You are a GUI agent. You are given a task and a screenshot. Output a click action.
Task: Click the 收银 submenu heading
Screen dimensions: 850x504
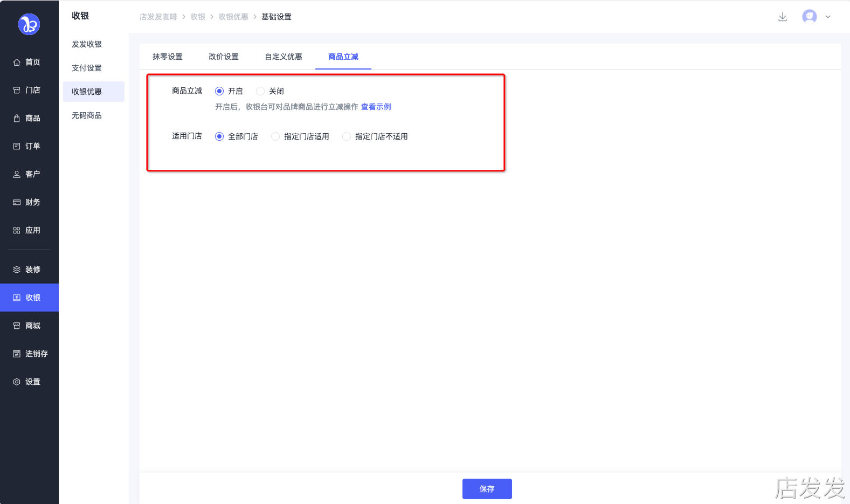point(80,16)
